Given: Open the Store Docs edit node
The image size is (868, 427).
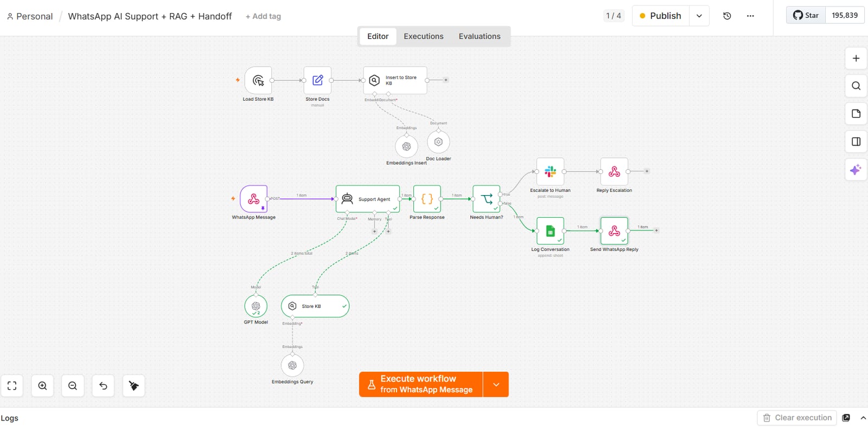Looking at the screenshot, I should coord(317,80).
